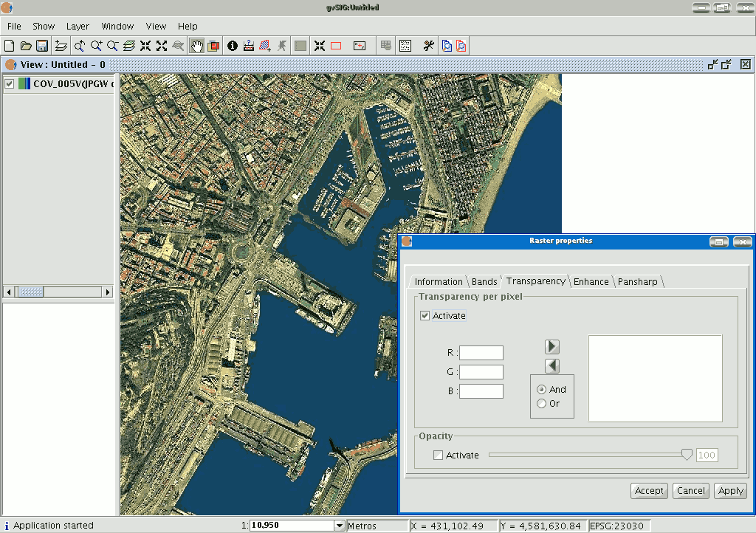Click the Add layer toolbar icon
756x533 pixels.
(61, 46)
